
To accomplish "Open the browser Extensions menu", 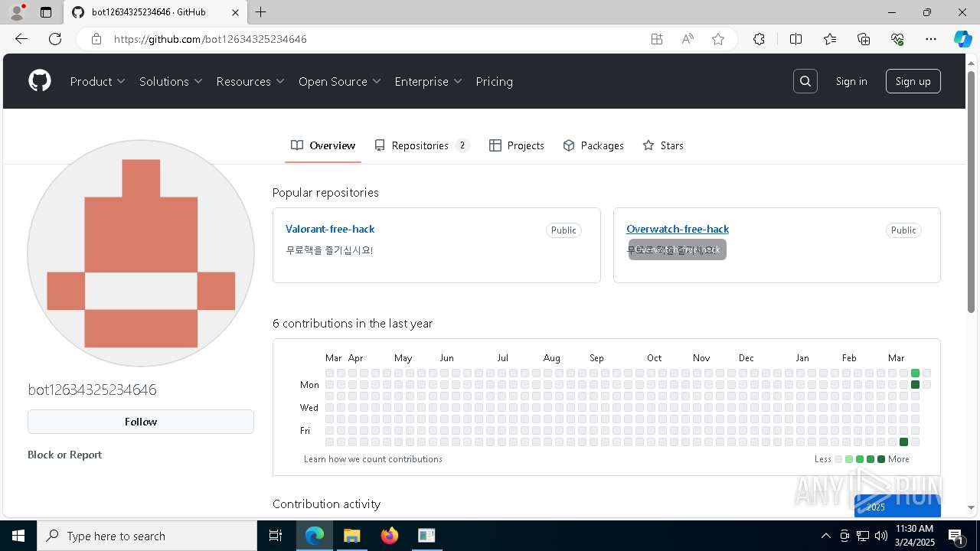I will coord(759,39).
